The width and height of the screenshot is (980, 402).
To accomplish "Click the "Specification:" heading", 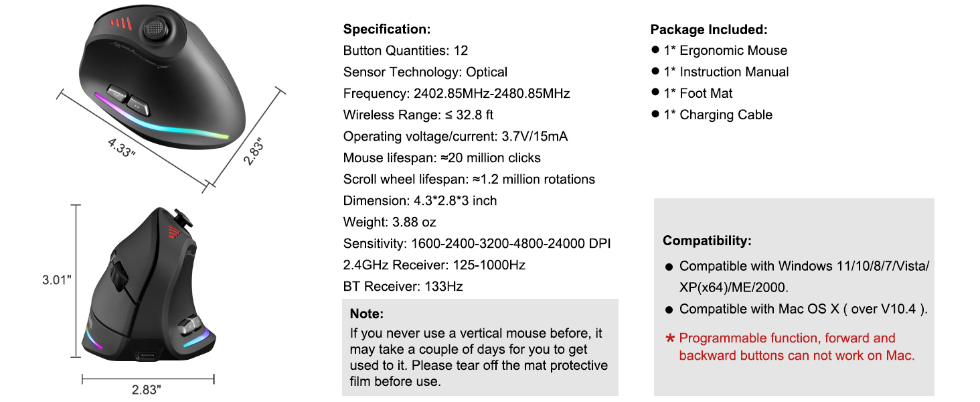I will [386, 29].
